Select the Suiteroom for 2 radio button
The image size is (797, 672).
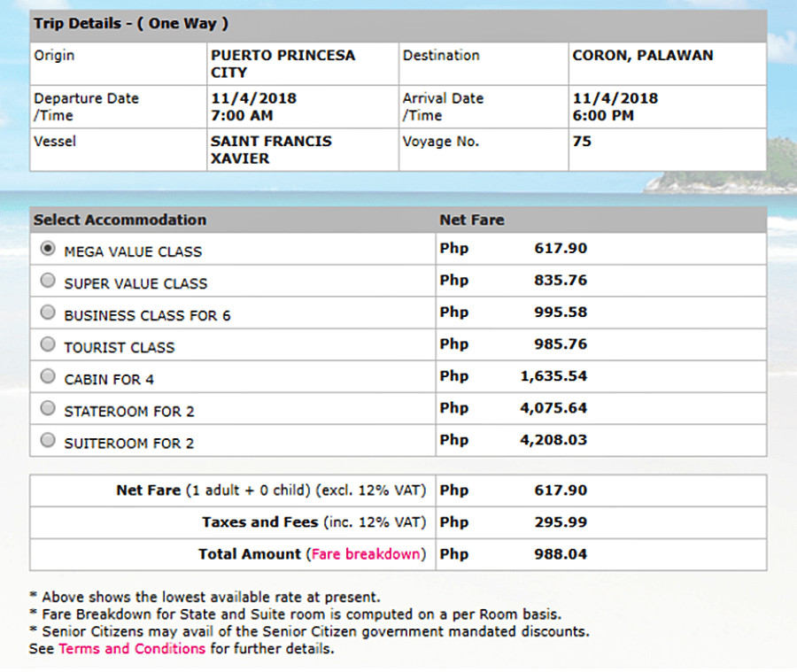point(48,441)
